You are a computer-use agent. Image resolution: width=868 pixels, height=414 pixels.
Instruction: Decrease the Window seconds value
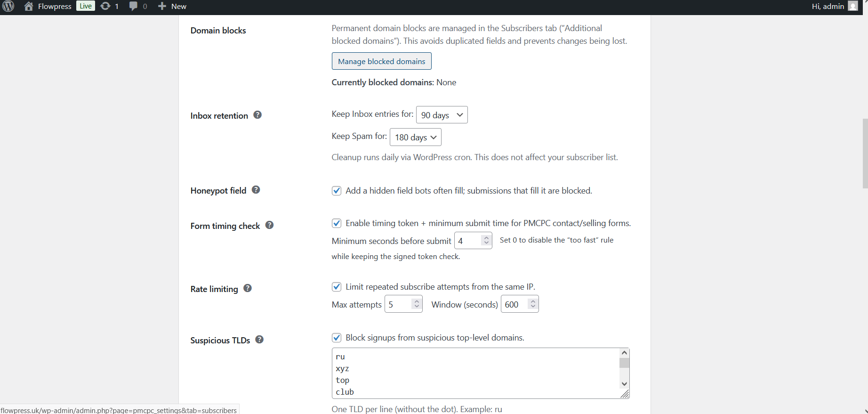tap(533, 307)
